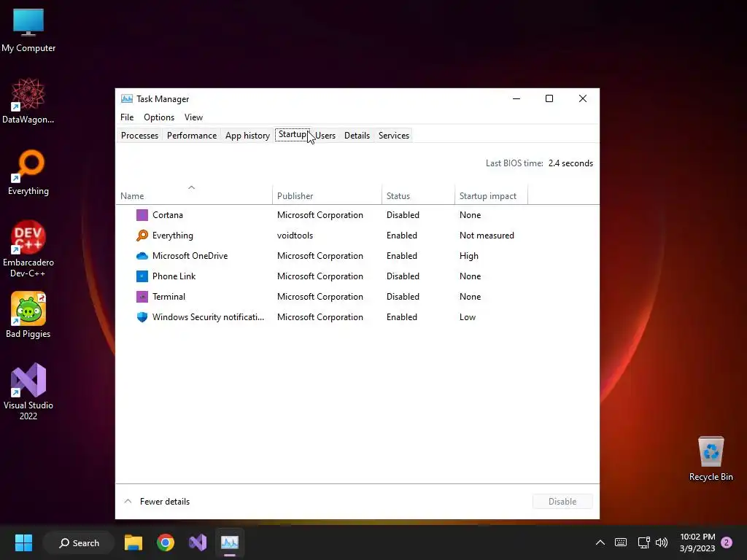Open notifications badge showing 2
The height and width of the screenshot is (560, 747).
(x=727, y=542)
